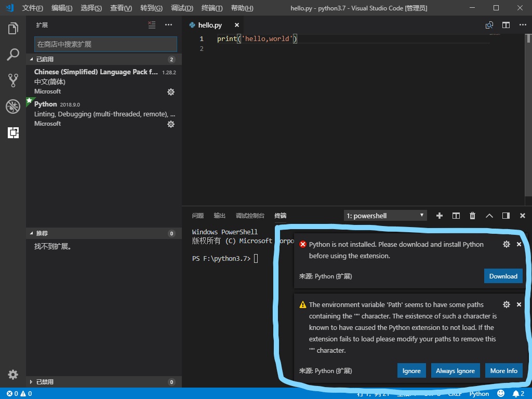Image resolution: width=532 pixels, height=399 pixels.
Task: Click the extensions marketplace search box
Action: [105, 44]
